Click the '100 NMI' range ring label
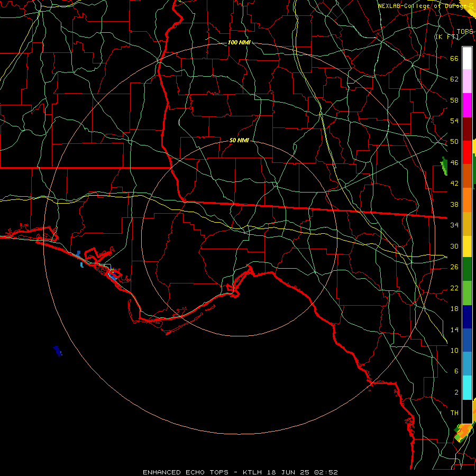 tap(239, 42)
